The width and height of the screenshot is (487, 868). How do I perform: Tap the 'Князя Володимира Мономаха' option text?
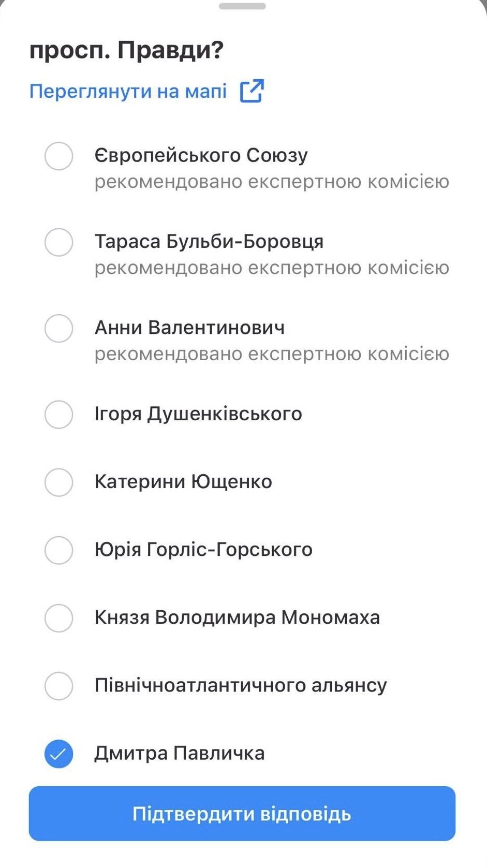(x=237, y=617)
